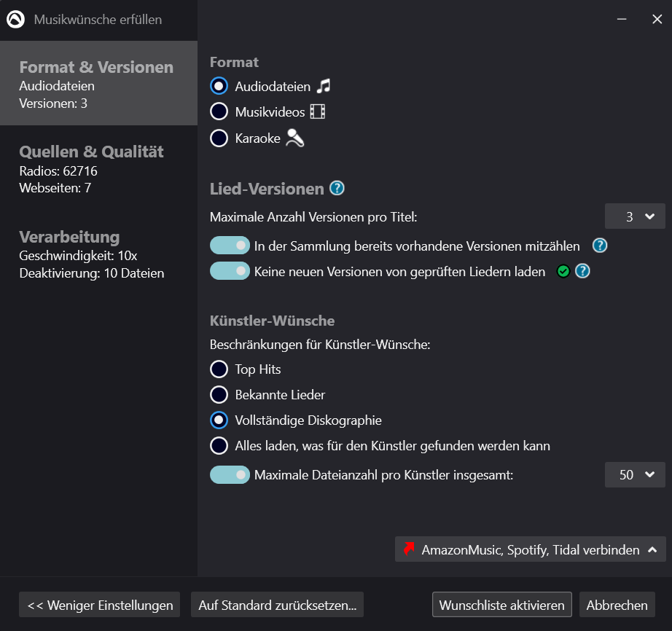Open the help icon next to Lied-Versionen

tap(337, 188)
